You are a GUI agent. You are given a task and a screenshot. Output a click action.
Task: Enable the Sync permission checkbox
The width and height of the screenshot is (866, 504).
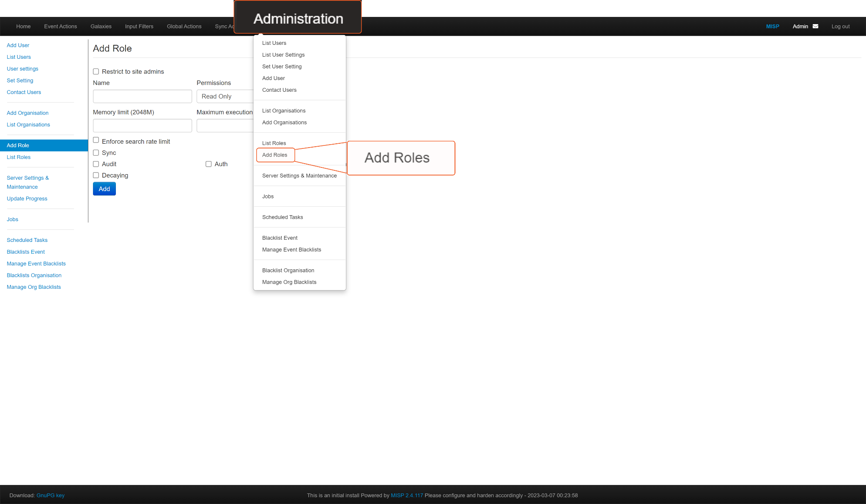click(x=96, y=153)
